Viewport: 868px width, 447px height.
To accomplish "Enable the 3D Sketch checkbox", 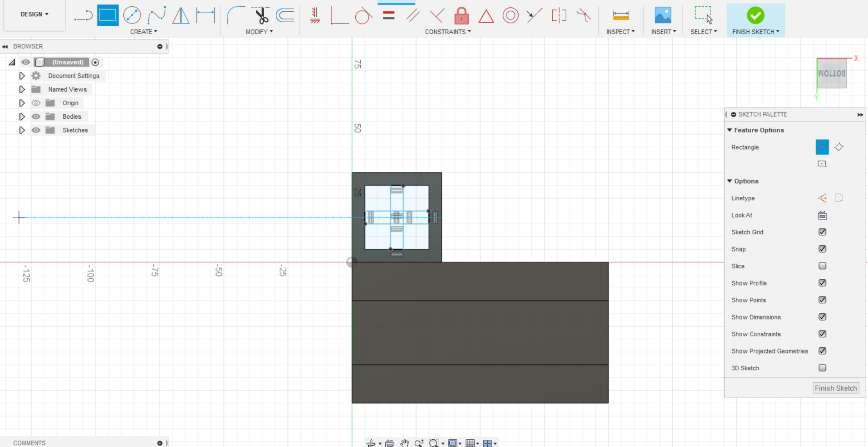I will coord(822,368).
